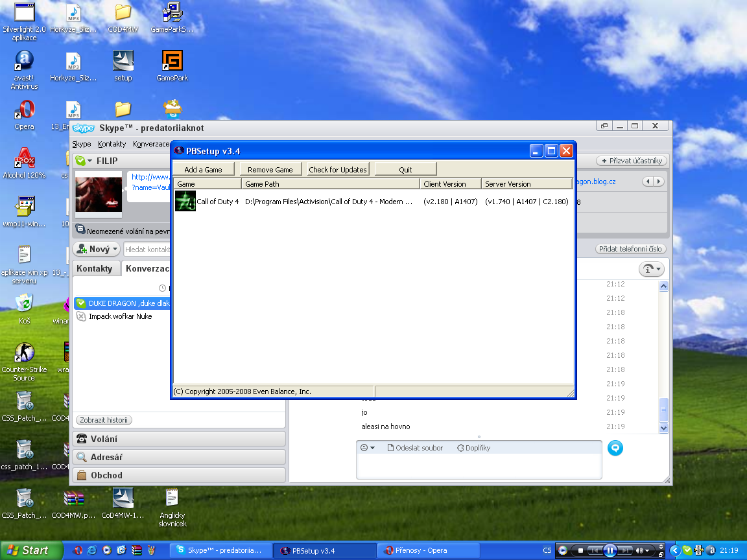Viewport: 747px width, 560px height.
Task: Open setup icon on desktop
Action: tap(123, 66)
